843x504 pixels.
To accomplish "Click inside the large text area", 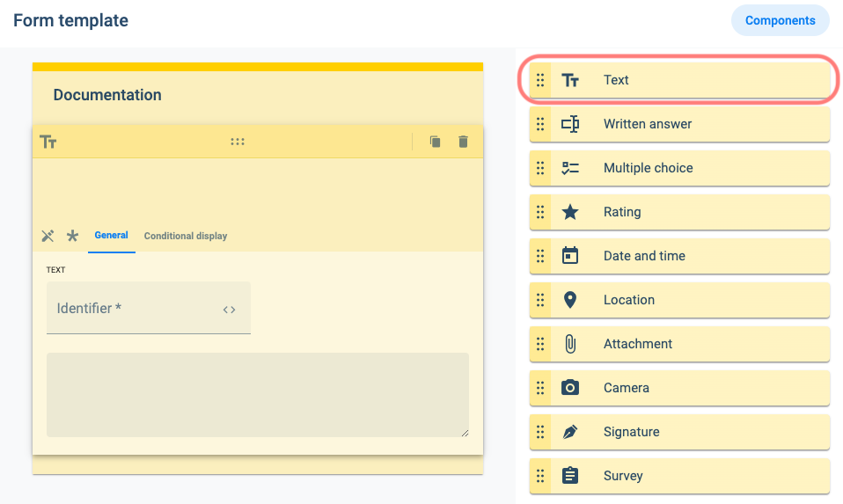I will pos(258,395).
